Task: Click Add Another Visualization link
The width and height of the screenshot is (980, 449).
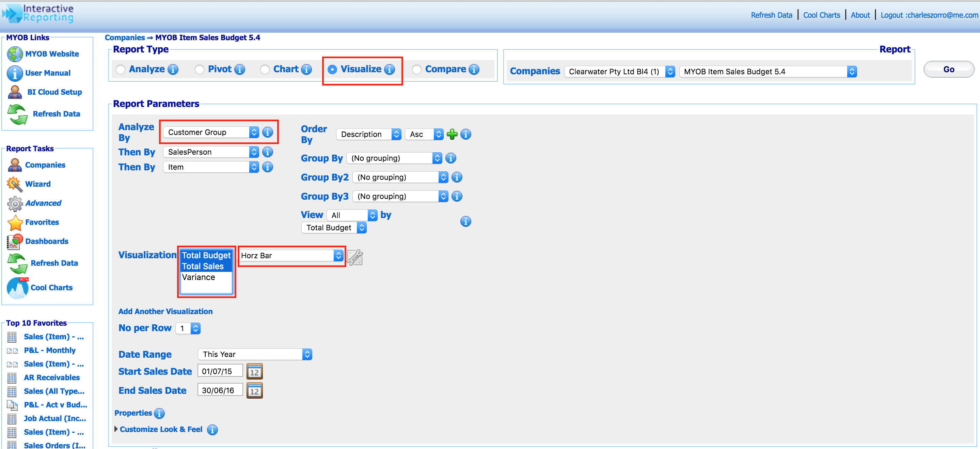Action: pos(165,311)
